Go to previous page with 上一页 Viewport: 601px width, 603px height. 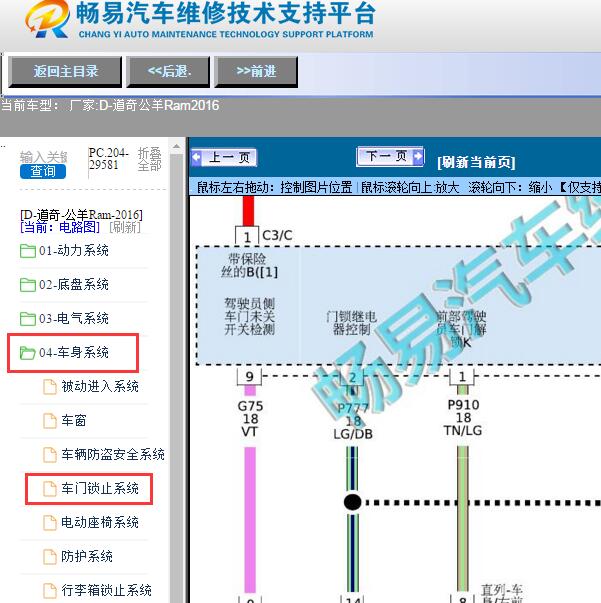(224, 157)
